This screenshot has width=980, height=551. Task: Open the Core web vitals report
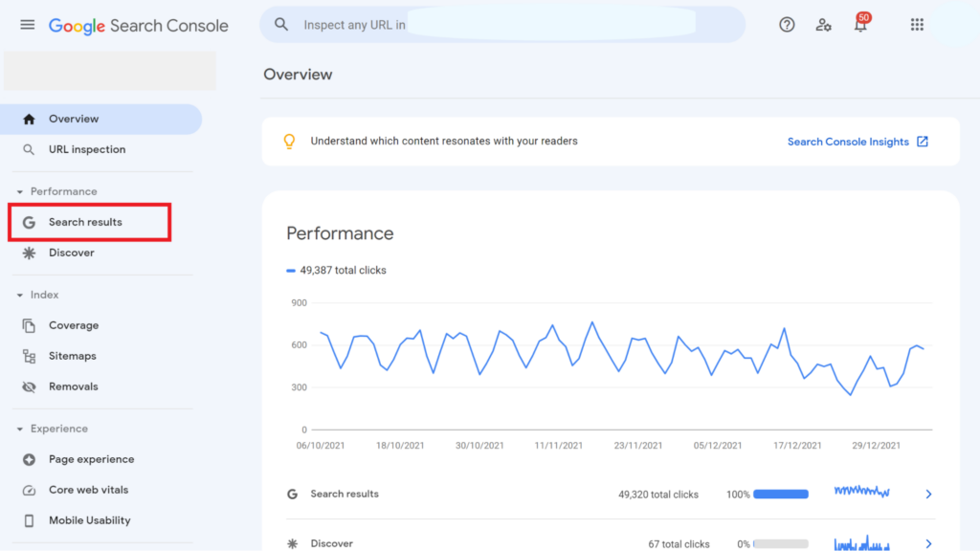[x=100, y=491]
